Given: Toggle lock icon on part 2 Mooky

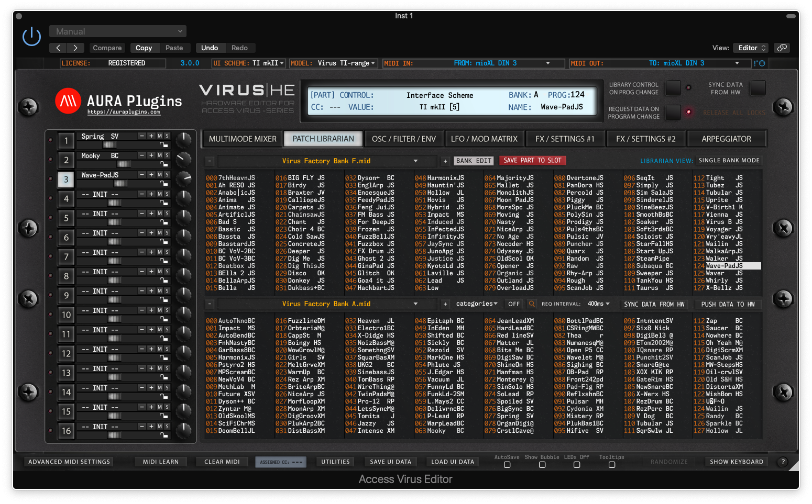Looking at the screenshot, I should pos(164,164).
